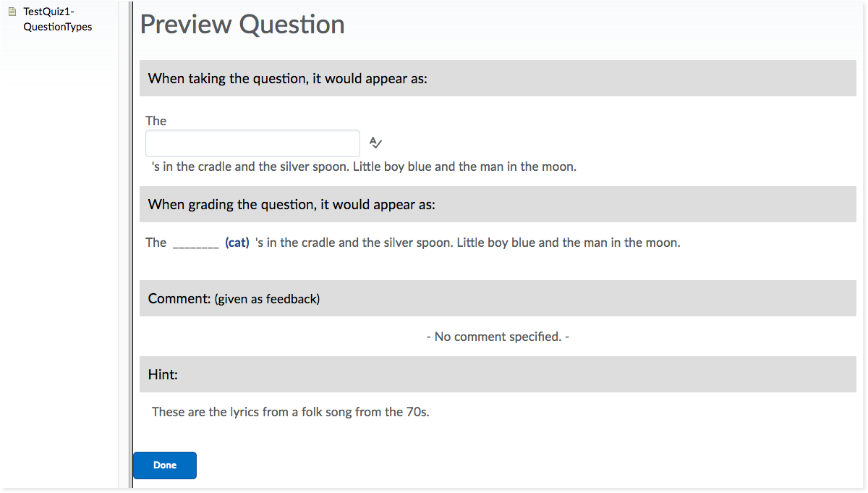
Task: Click the Hint section header
Action: [x=163, y=374]
